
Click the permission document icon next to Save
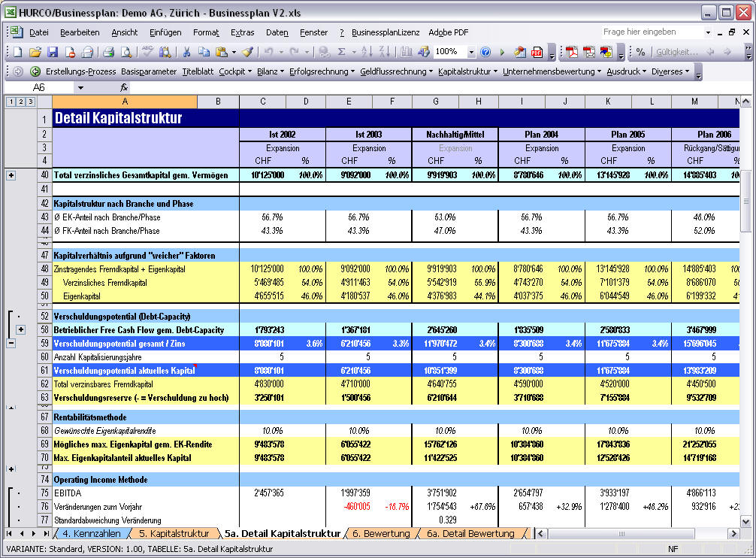pyautogui.click(x=70, y=52)
